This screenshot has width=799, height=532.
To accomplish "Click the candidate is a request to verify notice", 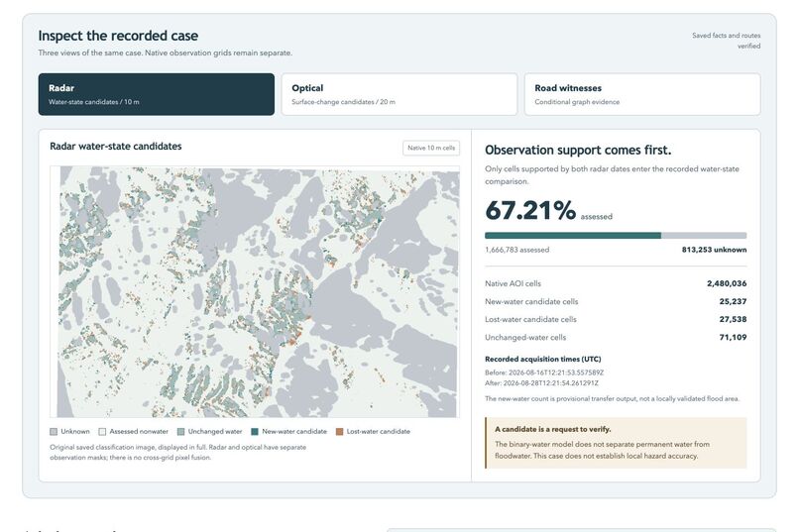I will point(616,443).
